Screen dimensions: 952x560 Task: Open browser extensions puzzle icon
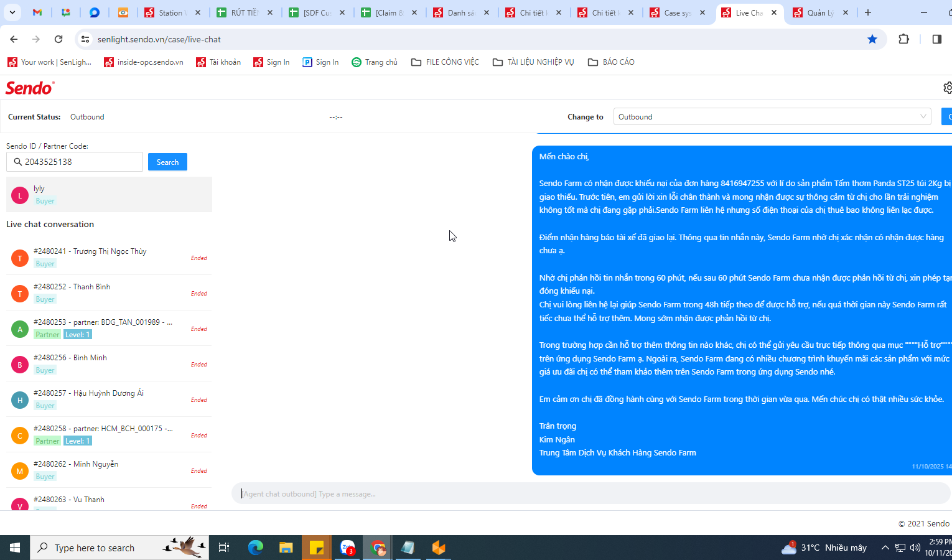(x=904, y=39)
